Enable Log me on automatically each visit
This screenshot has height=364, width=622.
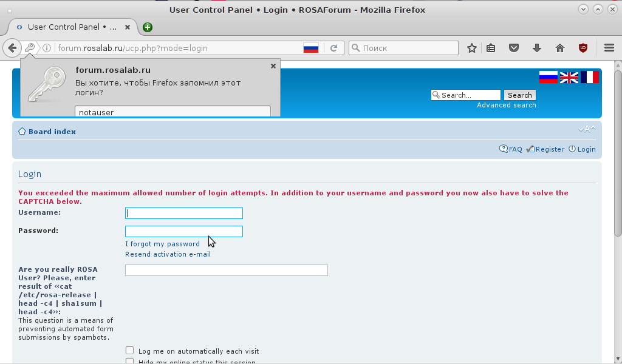(x=130, y=351)
